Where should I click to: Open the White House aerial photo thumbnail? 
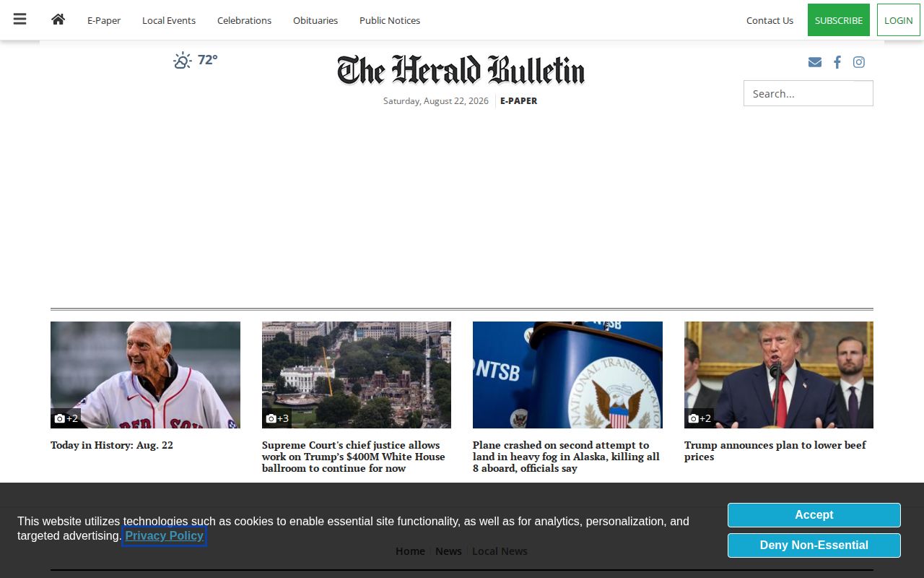tap(357, 375)
